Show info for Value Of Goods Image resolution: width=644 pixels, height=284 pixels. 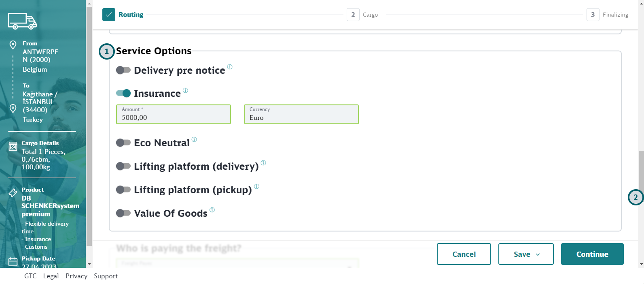212,210
